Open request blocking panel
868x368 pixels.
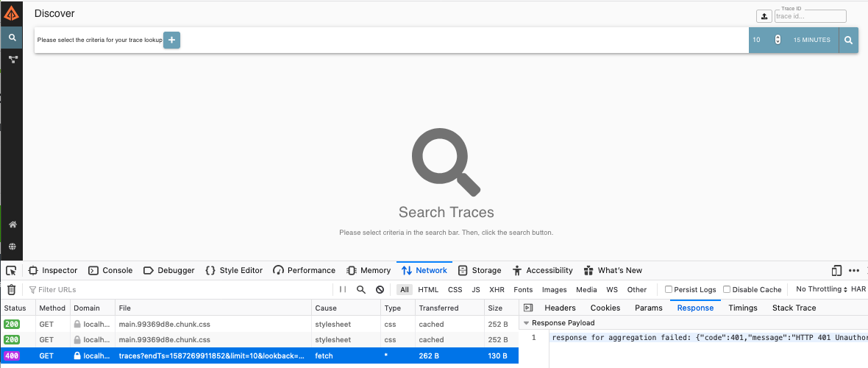click(380, 289)
